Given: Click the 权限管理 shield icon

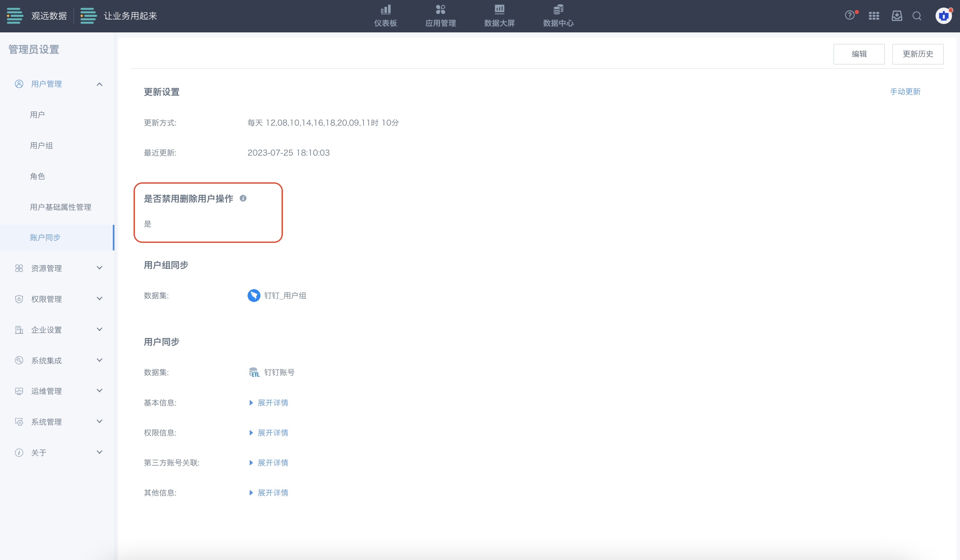Looking at the screenshot, I should 19,299.
